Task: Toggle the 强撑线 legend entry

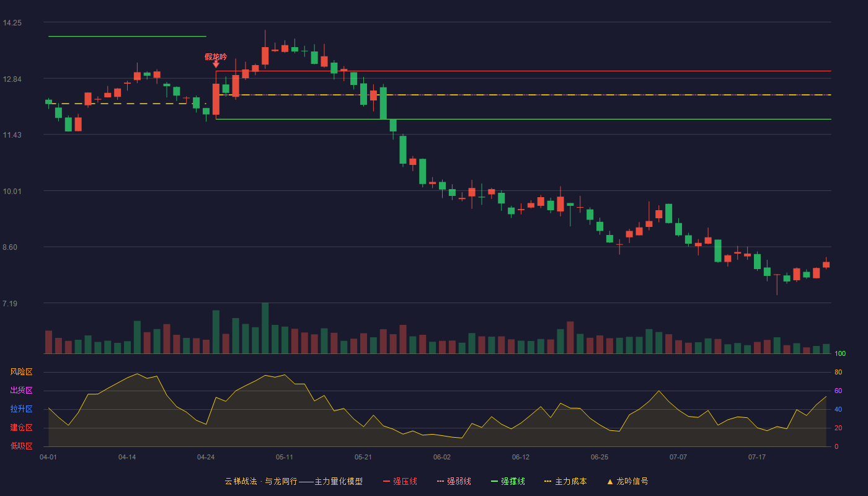Action: point(508,481)
